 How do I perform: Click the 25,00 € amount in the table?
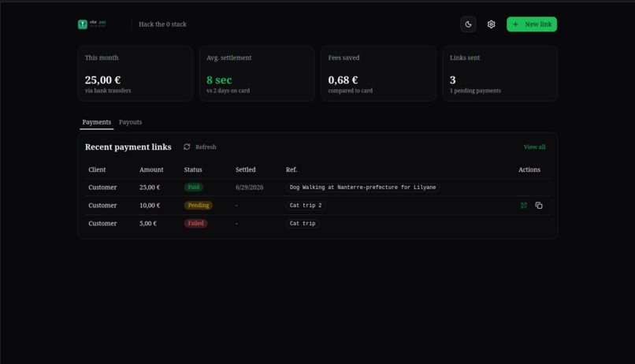[x=150, y=188]
